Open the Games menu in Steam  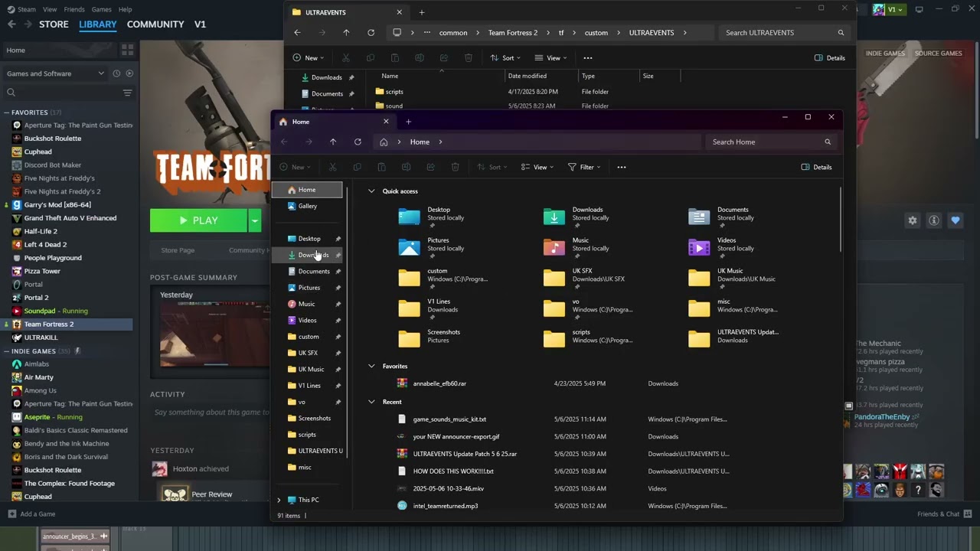(x=101, y=9)
